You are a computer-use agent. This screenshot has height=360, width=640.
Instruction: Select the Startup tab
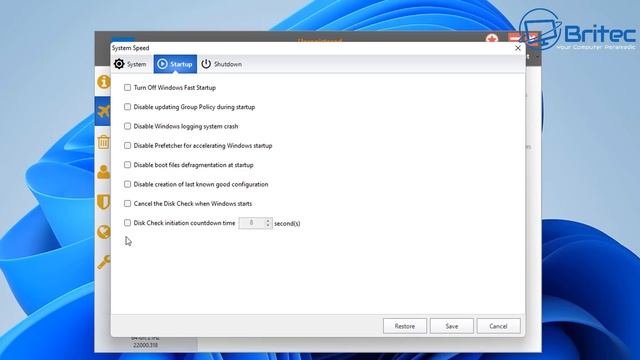(x=175, y=64)
